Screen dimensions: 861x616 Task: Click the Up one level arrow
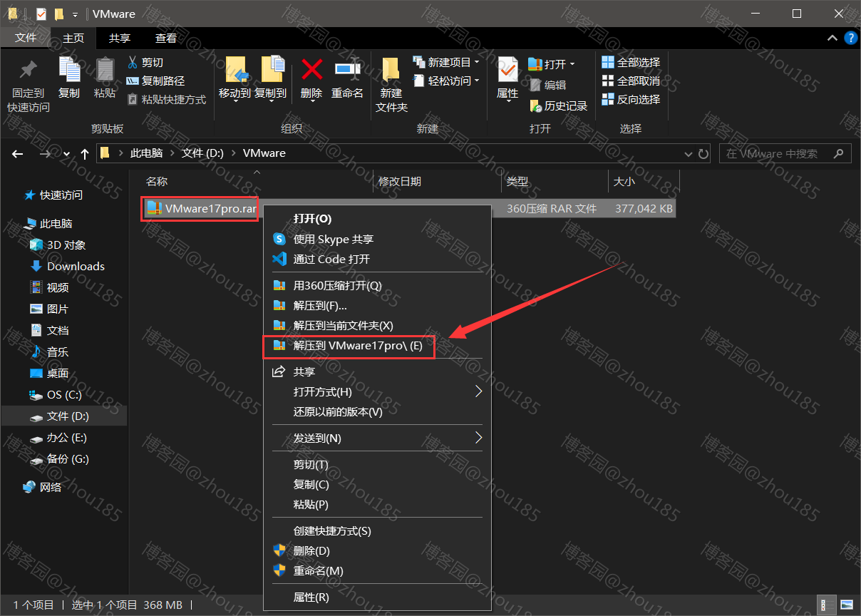pos(84,153)
